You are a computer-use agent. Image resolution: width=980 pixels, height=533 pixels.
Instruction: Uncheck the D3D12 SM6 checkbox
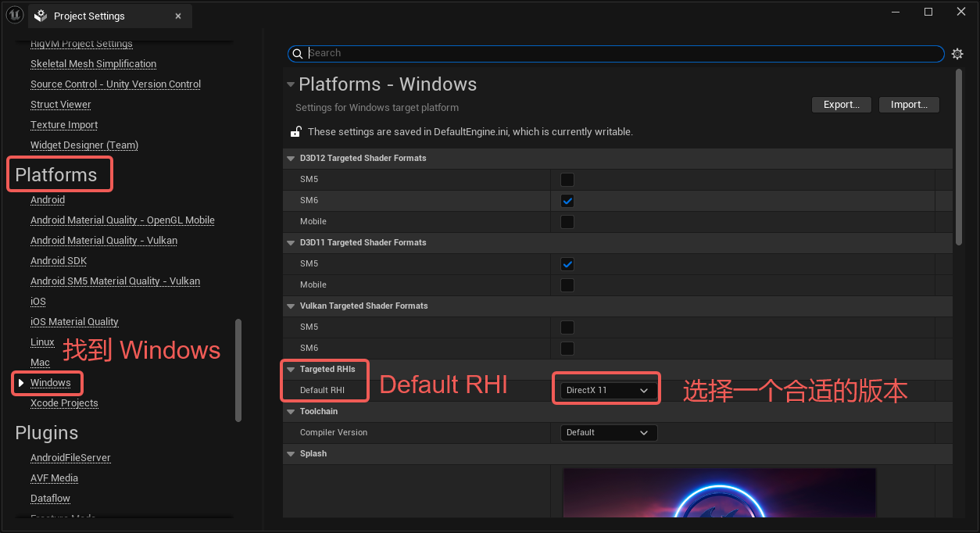567,200
